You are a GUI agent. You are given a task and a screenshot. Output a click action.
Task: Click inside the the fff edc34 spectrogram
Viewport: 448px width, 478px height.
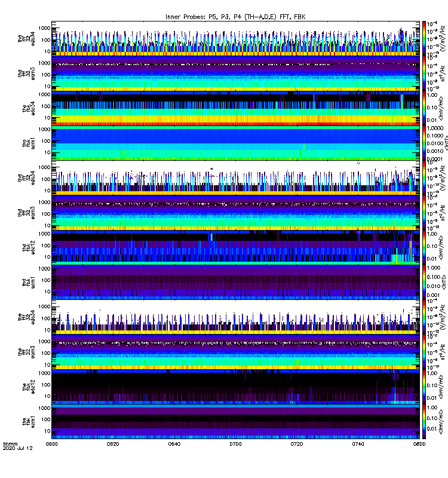tap(235, 317)
